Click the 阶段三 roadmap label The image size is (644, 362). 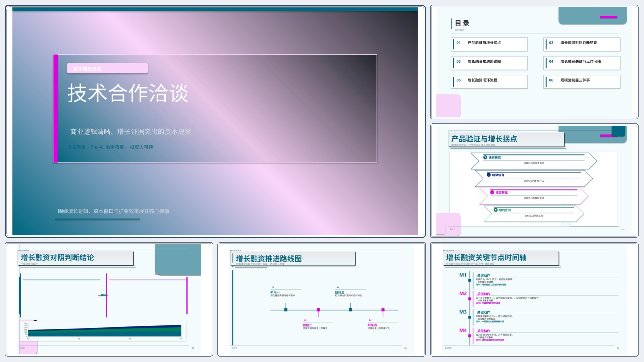339,292
